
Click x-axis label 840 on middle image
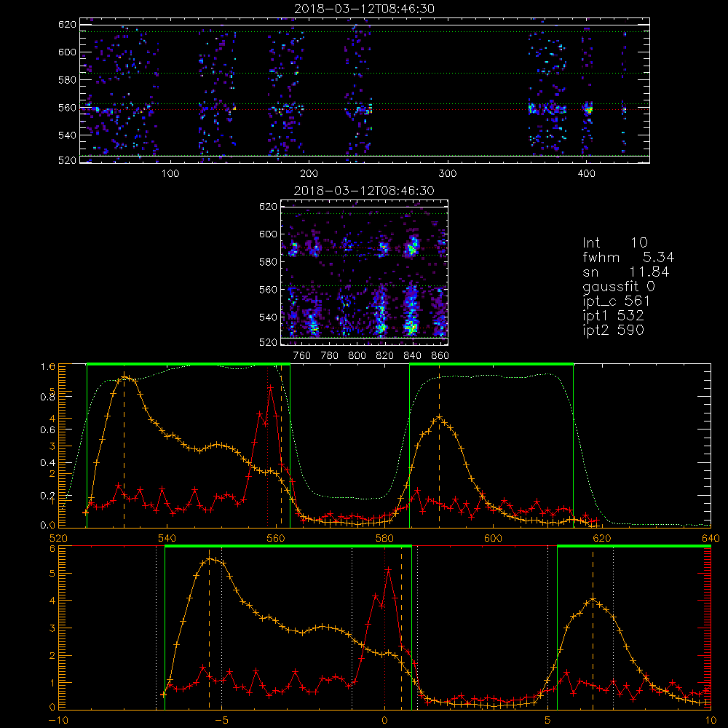tap(412, 356)
